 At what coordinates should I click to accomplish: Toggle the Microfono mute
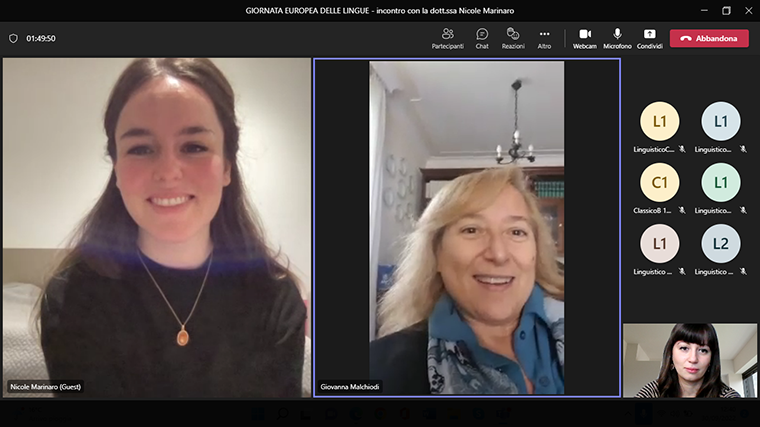coord(617,38)
